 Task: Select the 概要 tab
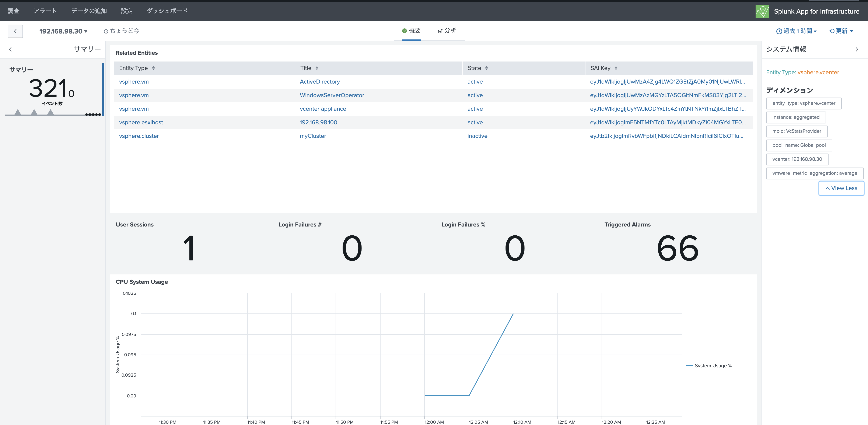(x=411, y=31)
